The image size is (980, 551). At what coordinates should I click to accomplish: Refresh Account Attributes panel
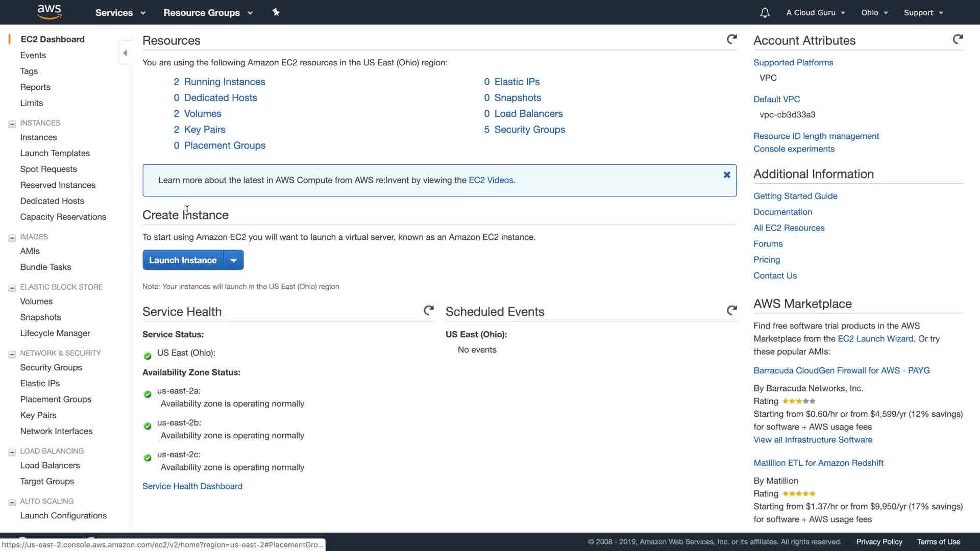[958, 39]
